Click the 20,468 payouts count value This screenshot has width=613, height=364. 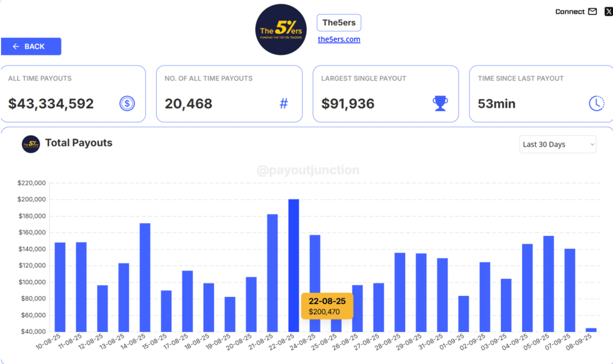click(189, 104)
